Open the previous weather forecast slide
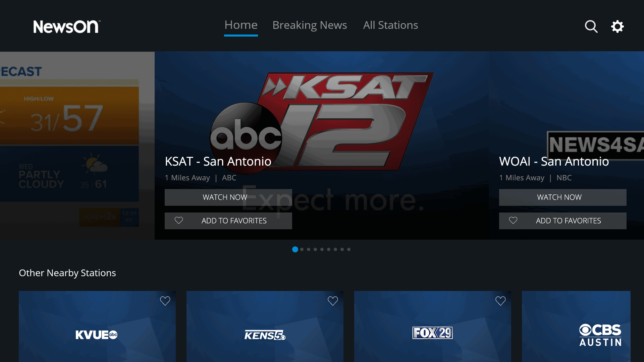 click(x=77, y=145)
